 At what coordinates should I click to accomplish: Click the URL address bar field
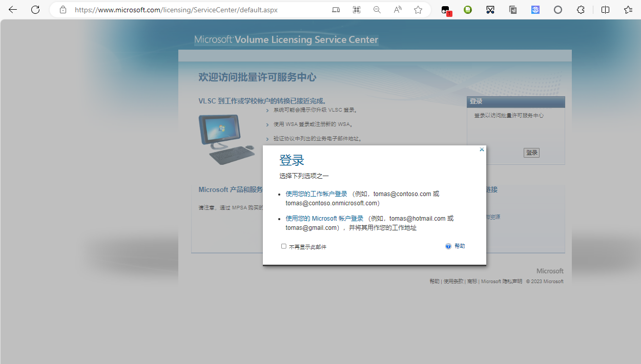(195, 10)
